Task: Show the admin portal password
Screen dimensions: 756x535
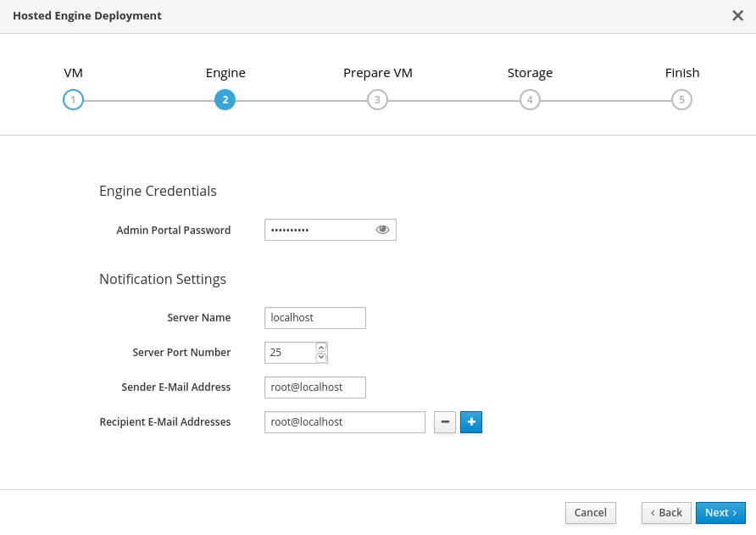Action: coord(382,230)
